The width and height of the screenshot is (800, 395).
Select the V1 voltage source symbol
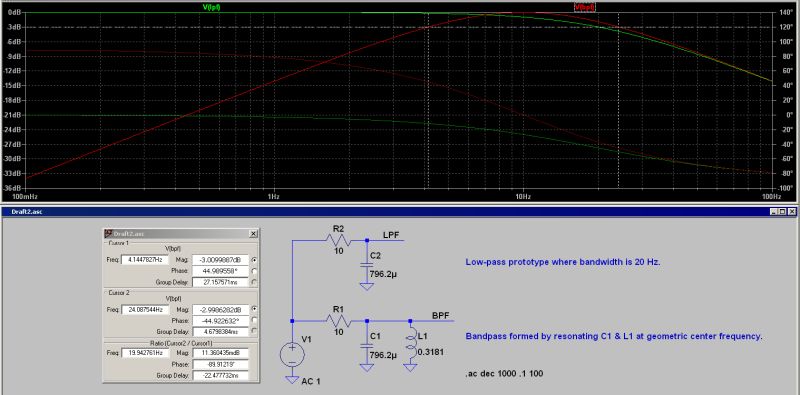tap(292, 354)
